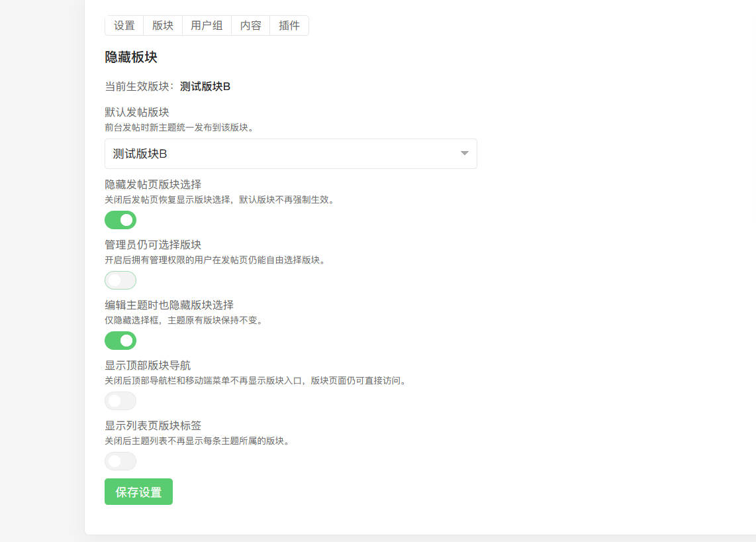756x542 pixels.
Task: Open the 设置 tab
Action: coord(124,26)
